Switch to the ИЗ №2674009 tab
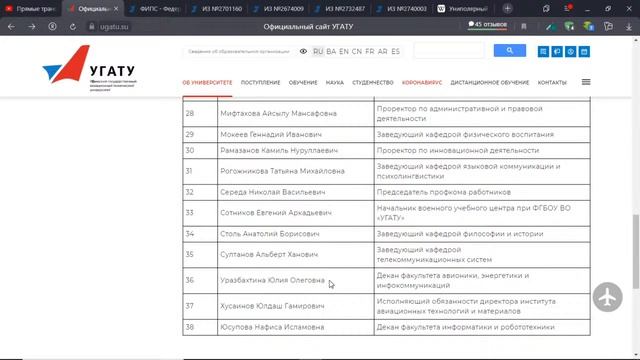This screenshot has height=360, width=640. click(279, 9)
